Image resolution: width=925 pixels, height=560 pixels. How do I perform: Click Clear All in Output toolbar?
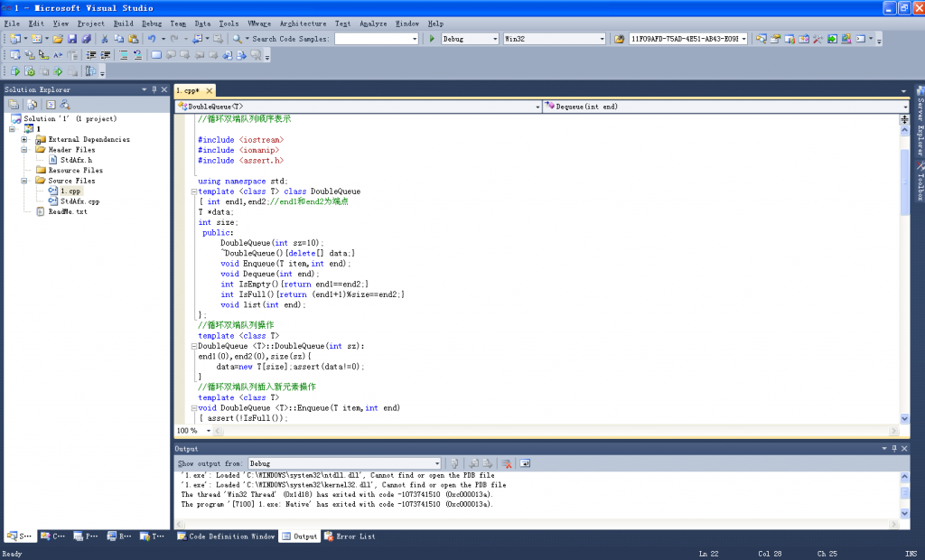[x=508, y=463]
